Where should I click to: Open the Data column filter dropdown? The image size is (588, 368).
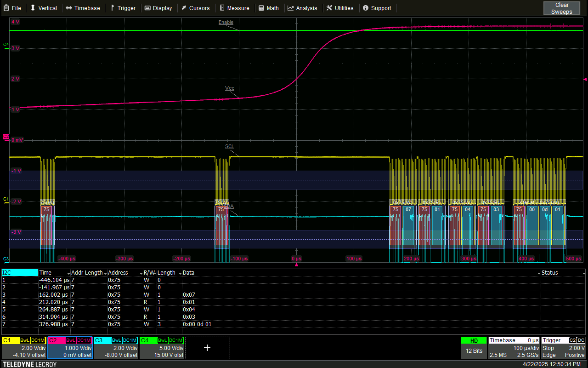[538, 273]
